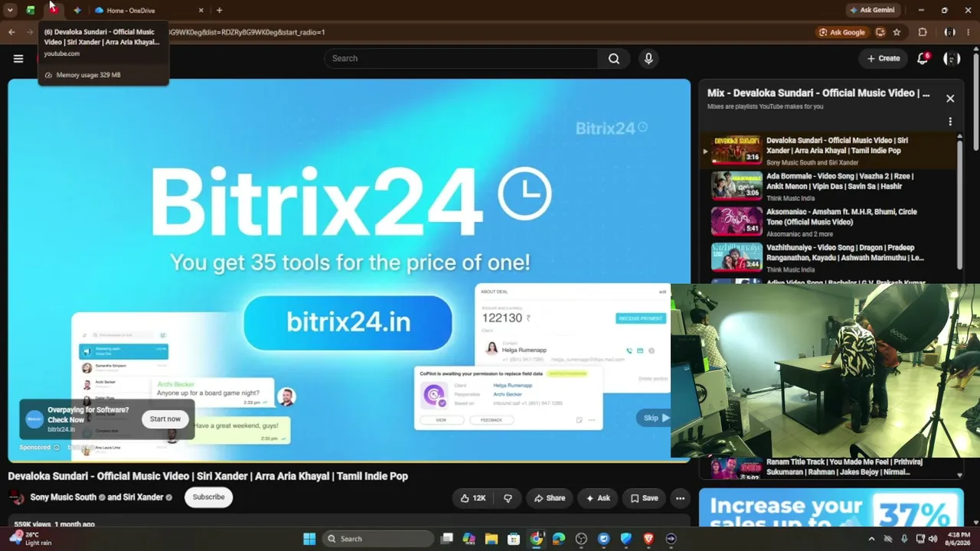This screenshot has height=551, width=980.
Task: Bookmark this page with the star icon
Action: (x=897, y=32)
